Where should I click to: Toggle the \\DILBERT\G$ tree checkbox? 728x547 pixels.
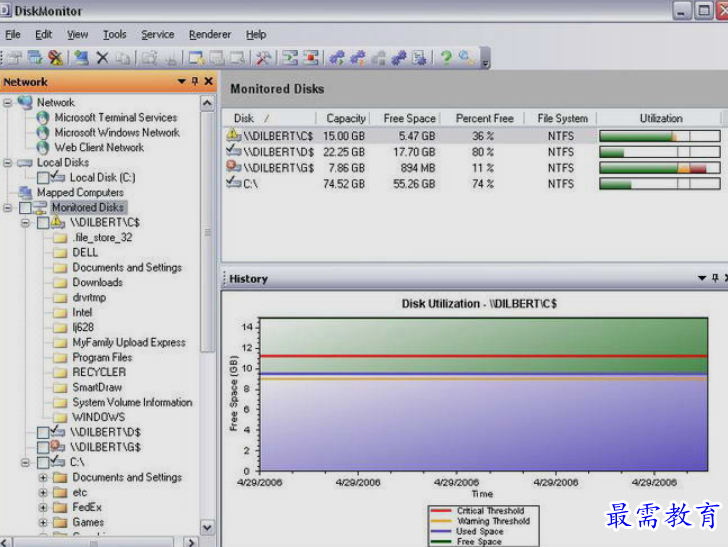(43, 448)
